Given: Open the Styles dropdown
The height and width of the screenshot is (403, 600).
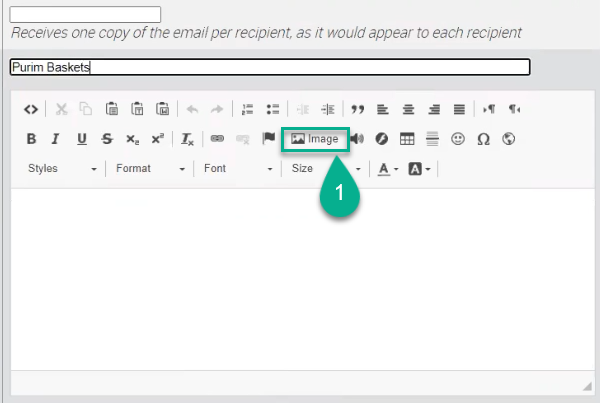Looking at the screenshot, I should tap(62, 169).
